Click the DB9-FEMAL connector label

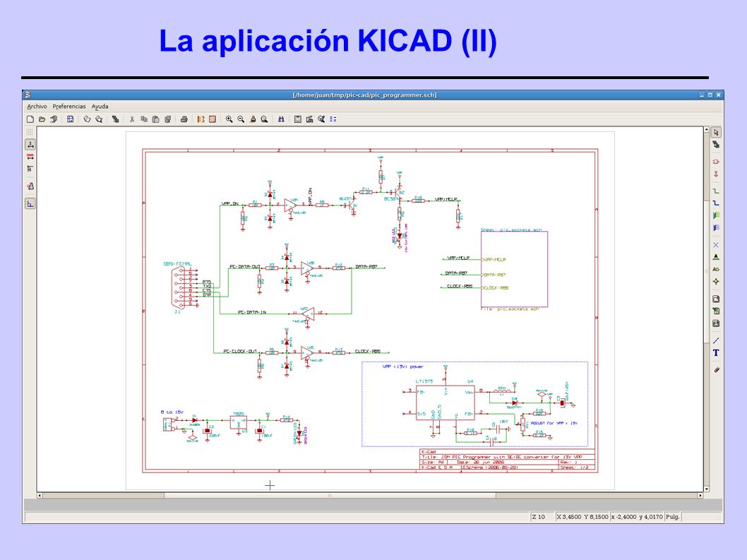[x=178, y=263]
